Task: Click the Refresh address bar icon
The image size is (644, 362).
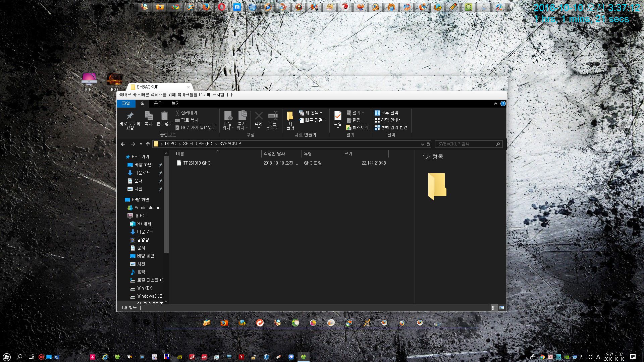Action: click(428, 144)
